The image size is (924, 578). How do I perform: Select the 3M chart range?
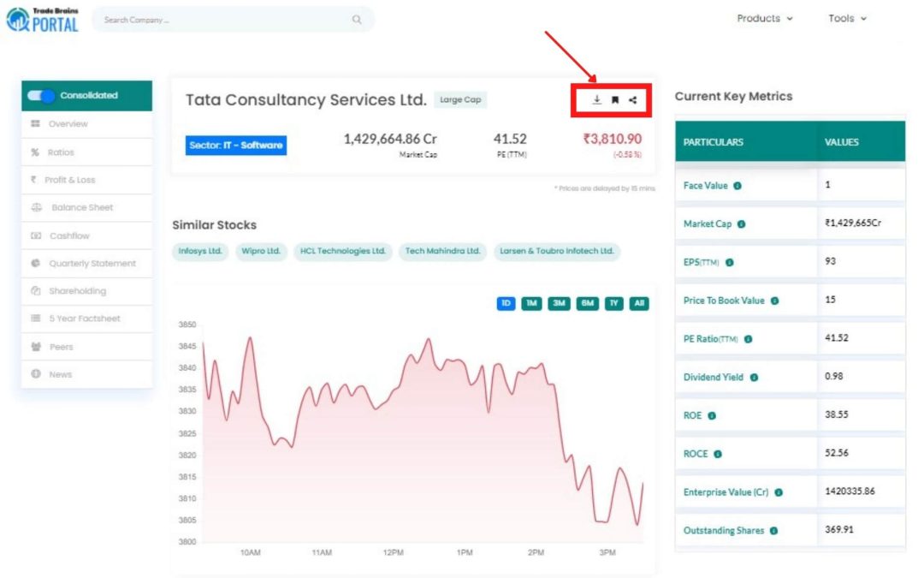(x=559, y=303)
